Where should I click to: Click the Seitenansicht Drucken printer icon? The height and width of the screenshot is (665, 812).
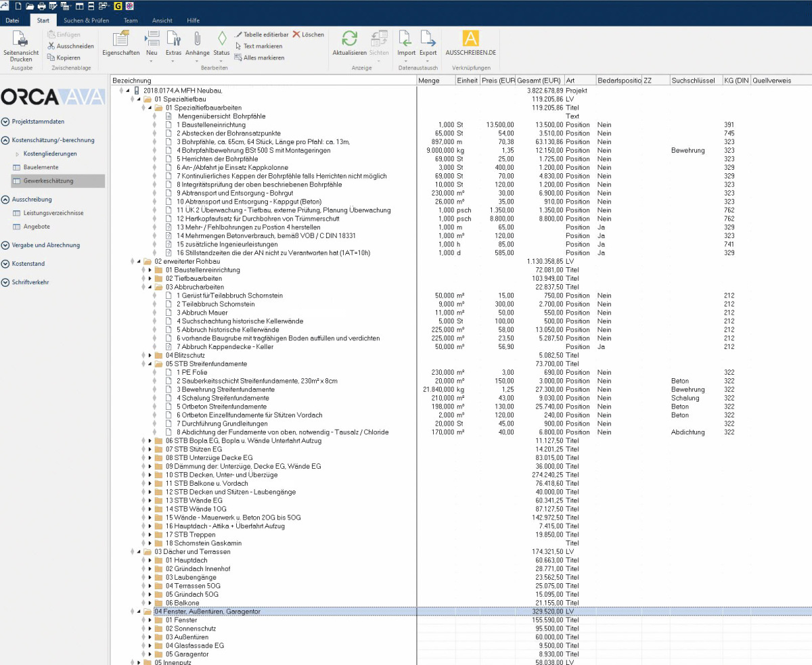22,39
